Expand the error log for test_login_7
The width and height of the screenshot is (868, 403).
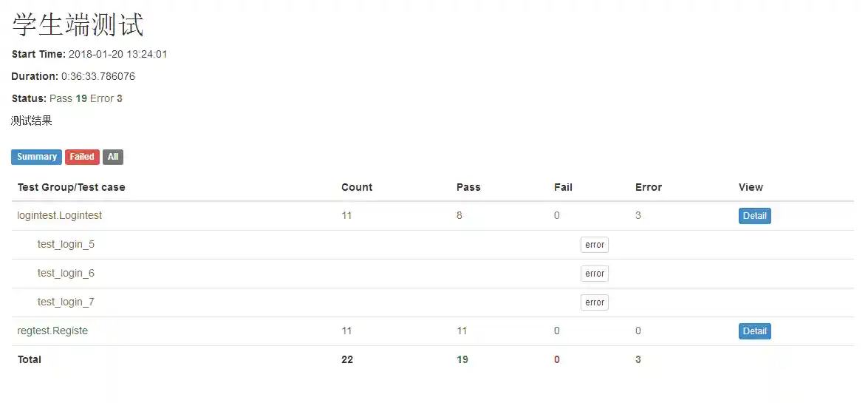pos(594,302)
